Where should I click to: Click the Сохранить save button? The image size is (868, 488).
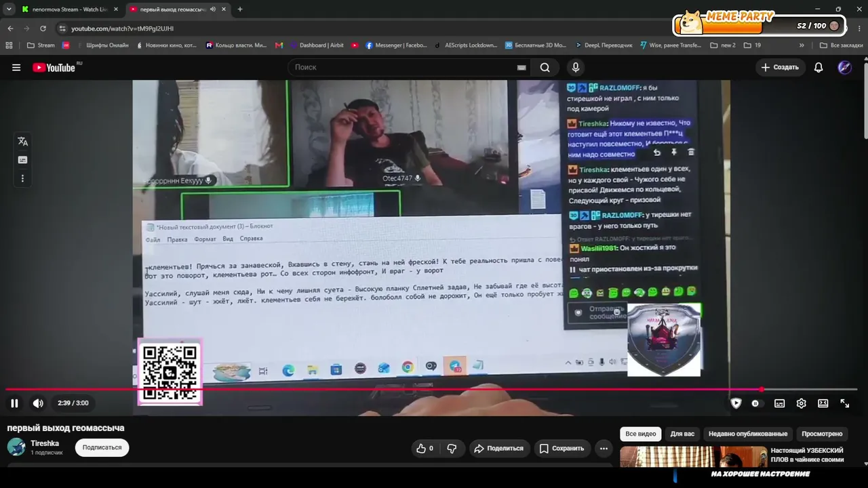point(561,448)
